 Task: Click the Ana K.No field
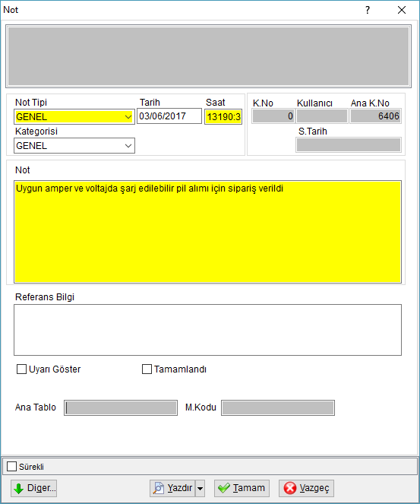point(375,116)
